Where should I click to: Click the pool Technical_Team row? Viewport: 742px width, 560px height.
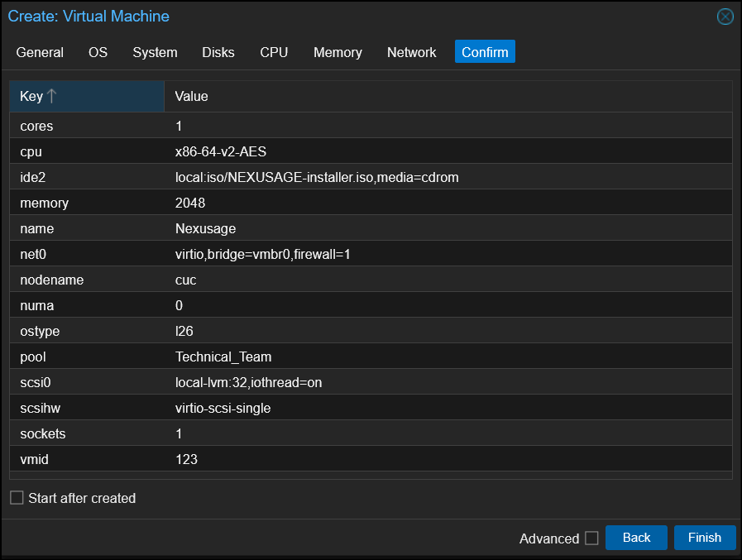[x=223, y=357]
